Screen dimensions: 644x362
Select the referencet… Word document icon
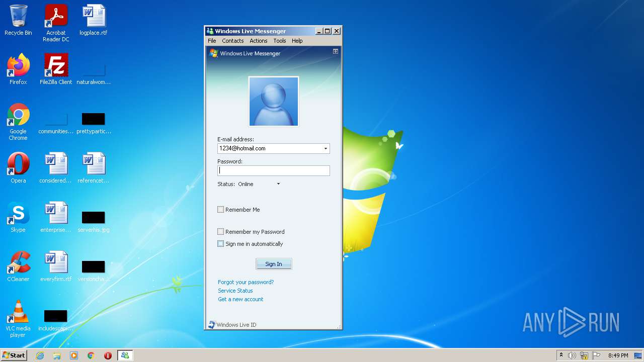click(94, 168)
